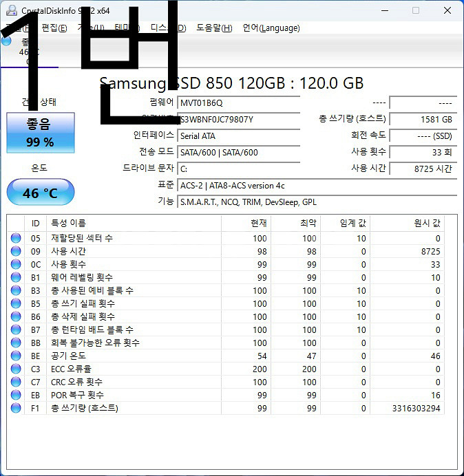Viewport: 464px width, 476px height.
Task: Click the status icon for attribute BB
Action: point(16,343)
